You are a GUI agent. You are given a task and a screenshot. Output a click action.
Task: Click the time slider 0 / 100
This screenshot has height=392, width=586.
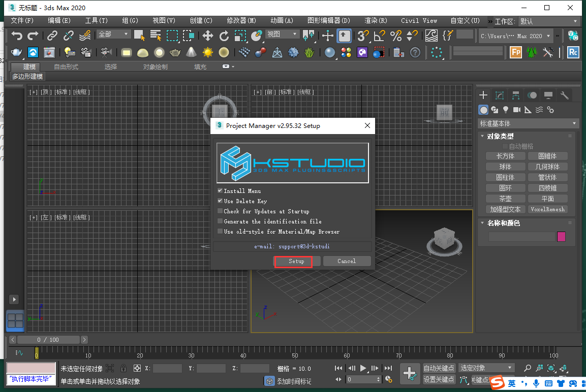tap(48, 340)
